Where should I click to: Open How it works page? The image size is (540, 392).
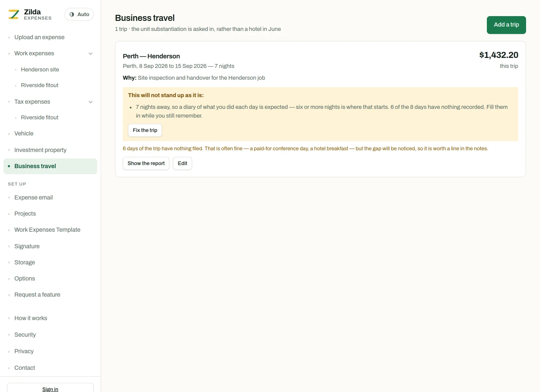(x=31, y=318)
